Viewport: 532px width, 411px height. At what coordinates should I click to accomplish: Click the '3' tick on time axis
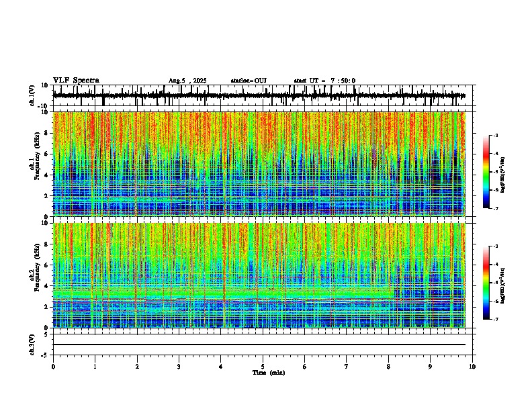[179, 367]
